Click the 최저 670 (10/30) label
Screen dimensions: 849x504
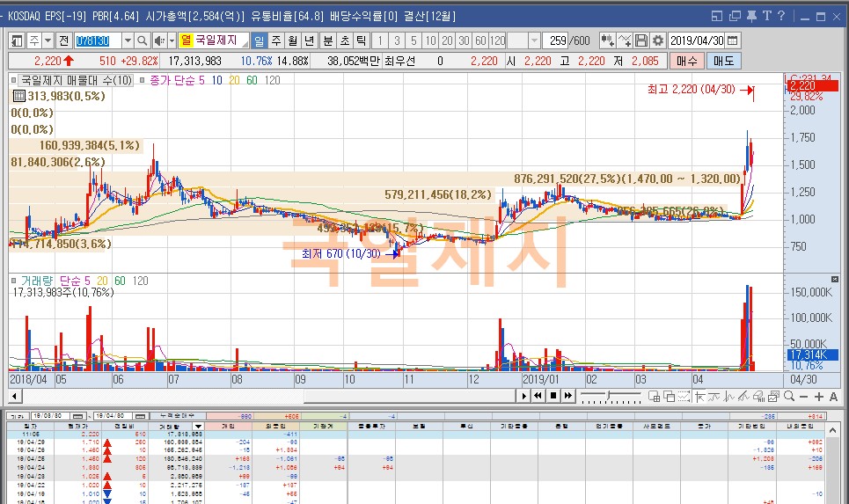click(x=341, y=253)
